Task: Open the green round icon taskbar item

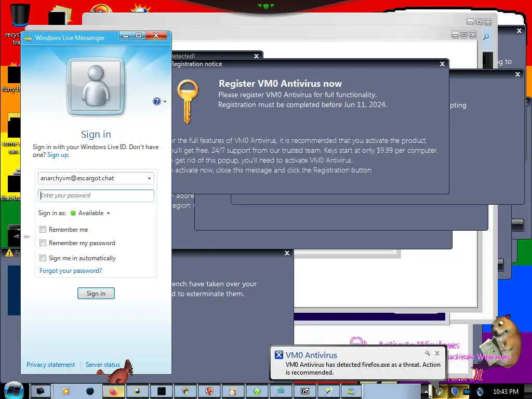Action: click(257, 392)
